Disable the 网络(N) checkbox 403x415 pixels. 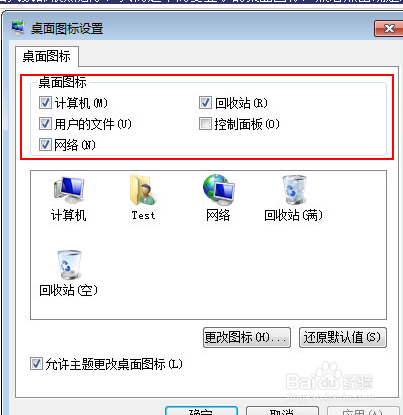45,145
